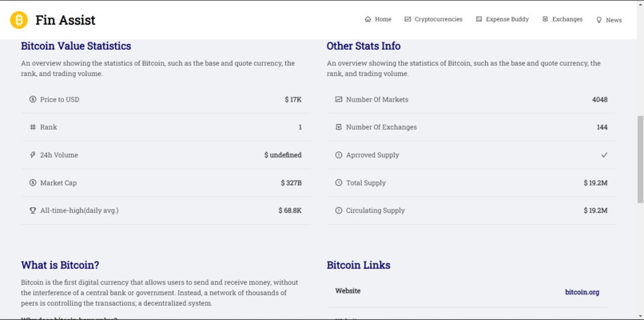Screen dimensions: 644x320
Task: Visit the bitcoin.org website link
Action: click(582, 292)
